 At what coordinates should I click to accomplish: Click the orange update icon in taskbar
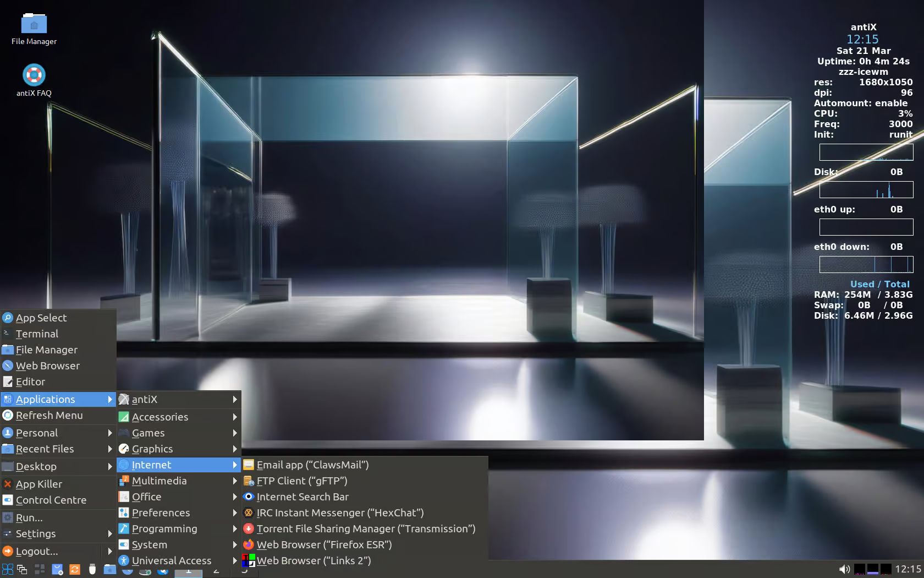75,569
